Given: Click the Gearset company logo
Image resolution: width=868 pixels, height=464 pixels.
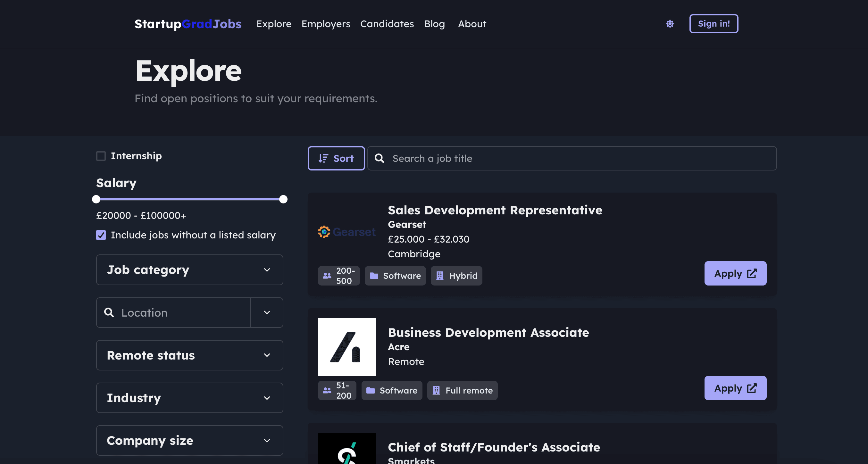Looking at the screenshot, I should point(346,231).
